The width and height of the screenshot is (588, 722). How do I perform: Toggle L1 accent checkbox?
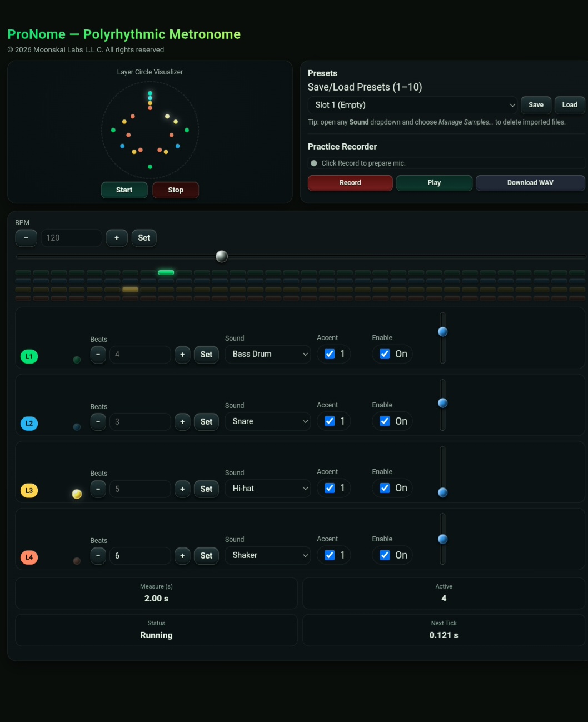(330, 354)
